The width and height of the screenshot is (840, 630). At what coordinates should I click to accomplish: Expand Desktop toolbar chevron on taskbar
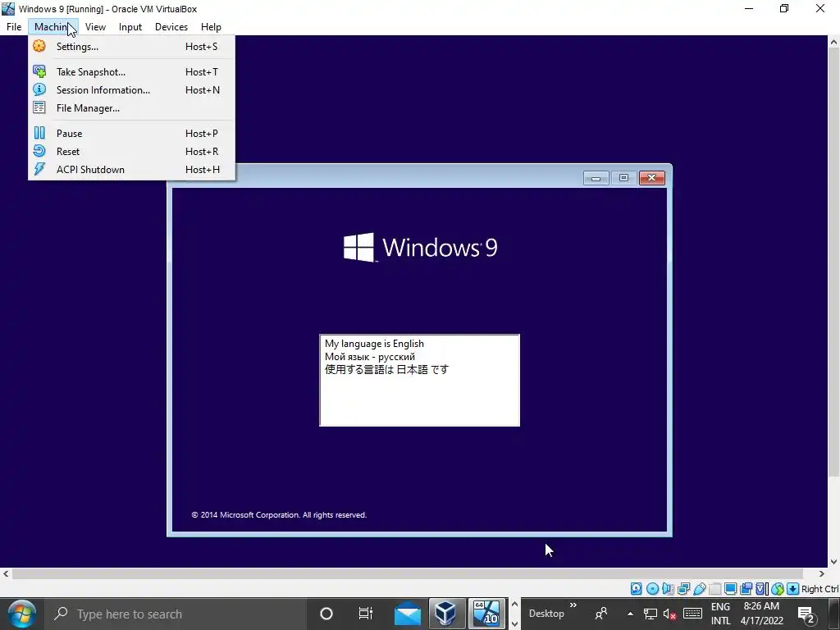[573, 605]
